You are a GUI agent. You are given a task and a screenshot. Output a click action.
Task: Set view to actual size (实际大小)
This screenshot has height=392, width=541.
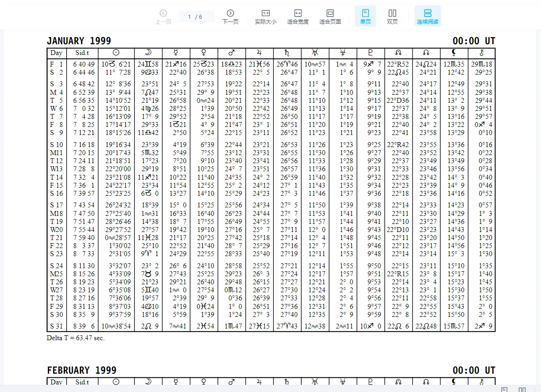(265, 17)
